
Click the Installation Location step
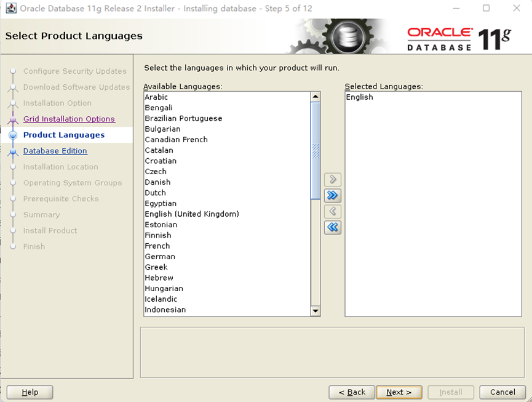[60, 167]
